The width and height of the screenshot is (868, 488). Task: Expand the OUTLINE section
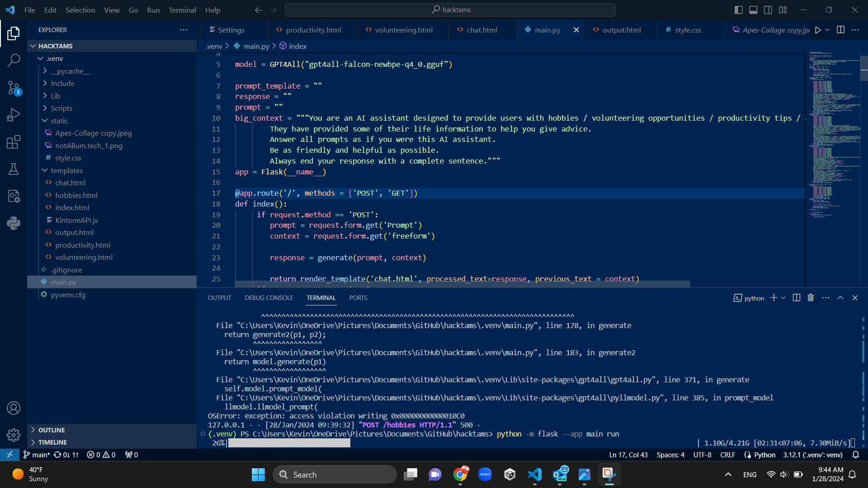click(52, 430)
